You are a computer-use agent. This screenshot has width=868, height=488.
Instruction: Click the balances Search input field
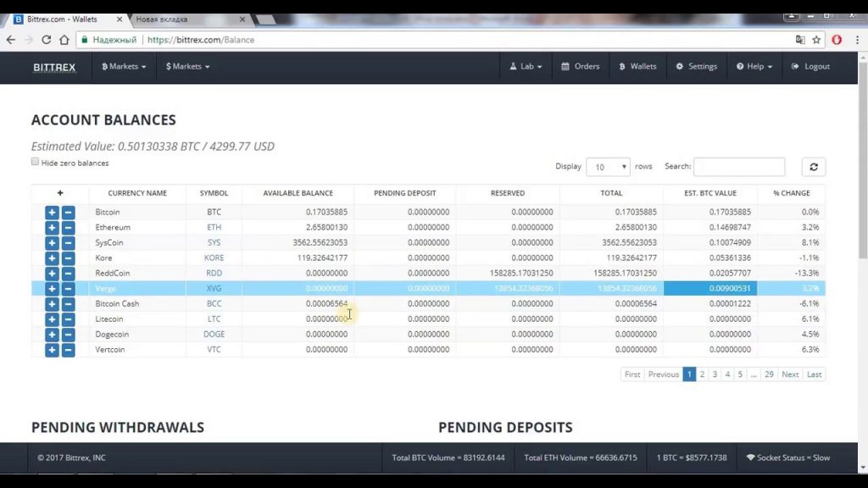738,167
